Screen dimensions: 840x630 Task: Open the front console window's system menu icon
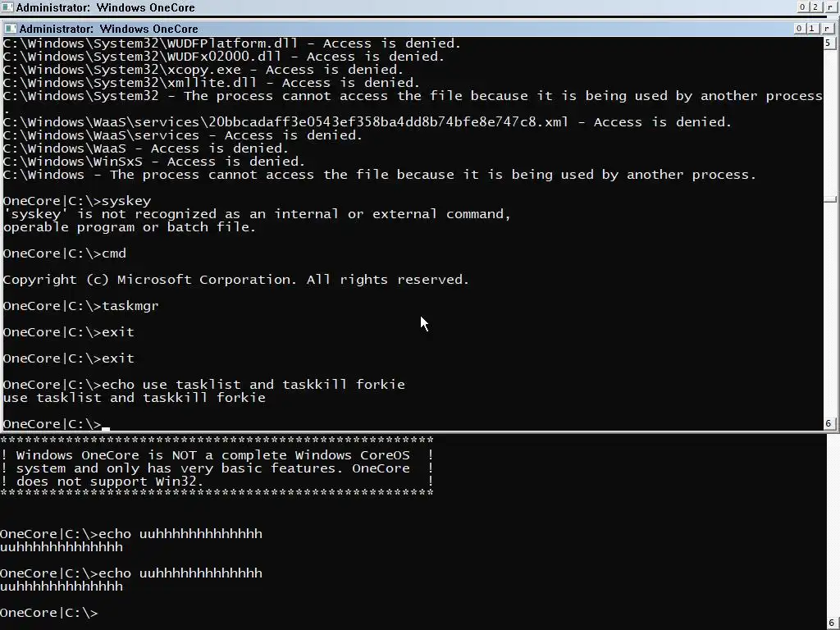coord(10,29)
